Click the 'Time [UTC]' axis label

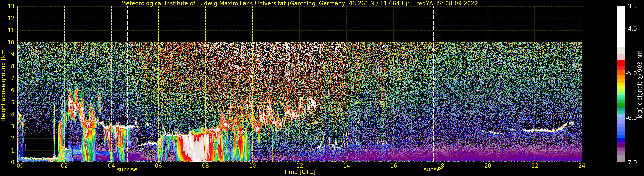pos(300,172)
